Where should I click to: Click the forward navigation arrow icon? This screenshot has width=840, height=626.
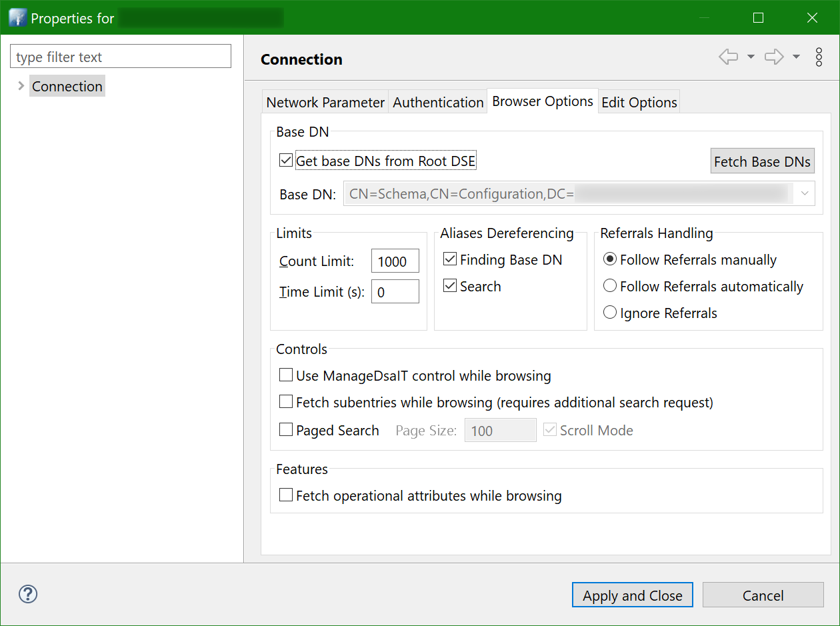[x=773, y=57]
